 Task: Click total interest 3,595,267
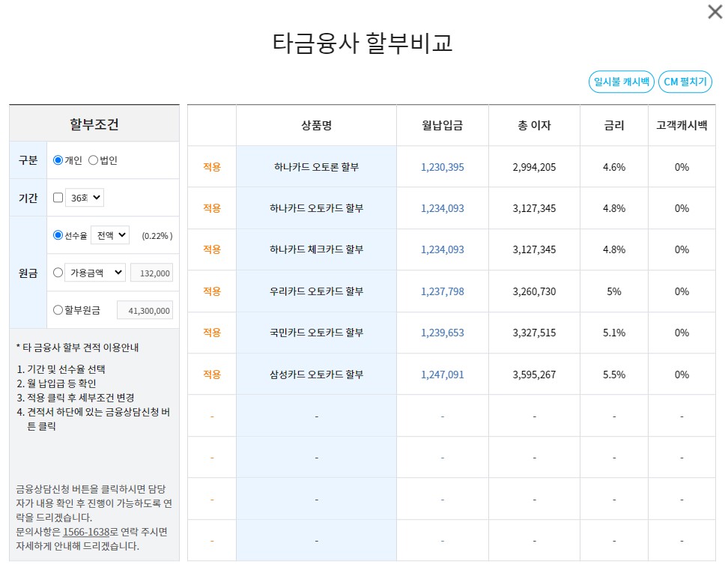535,375
